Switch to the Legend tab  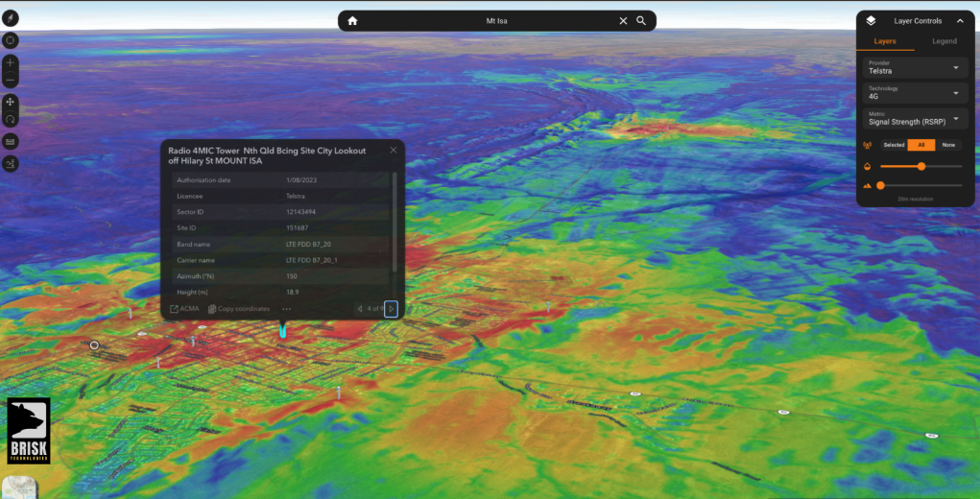pos(944,41)
